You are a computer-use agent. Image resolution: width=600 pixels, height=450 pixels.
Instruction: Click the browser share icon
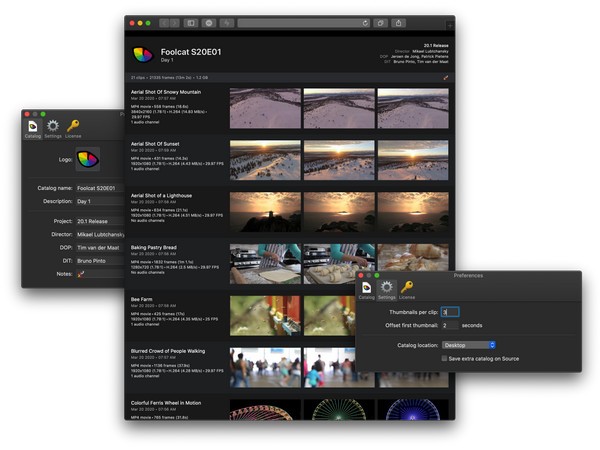click(399, 22)
